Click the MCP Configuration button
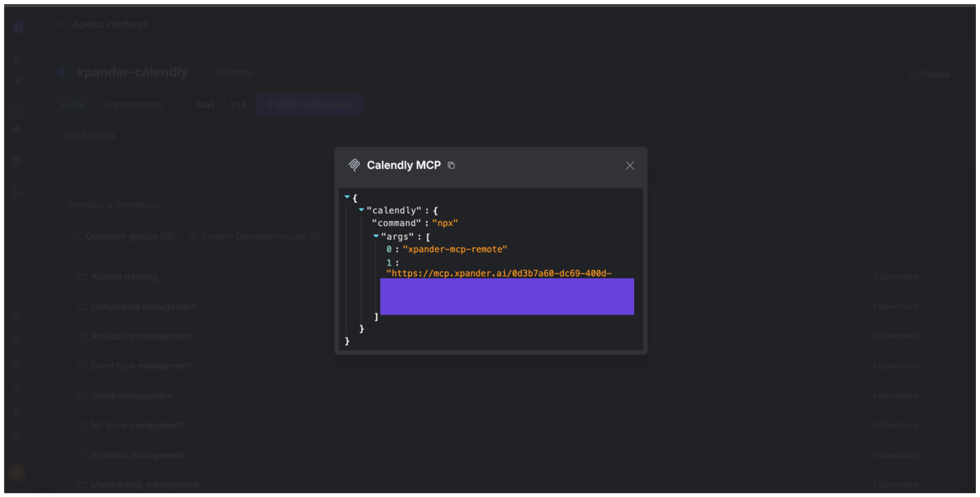The width and height of the screenshot is (980, 497). tap(310, 105)
